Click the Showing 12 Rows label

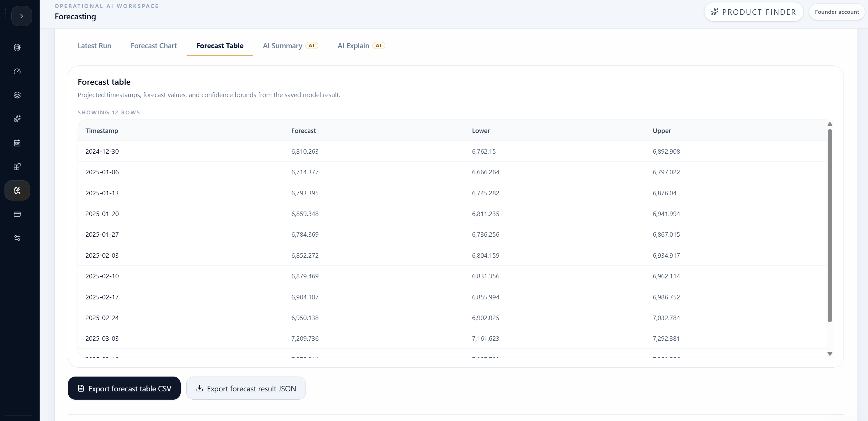click(x=109, y=112)
